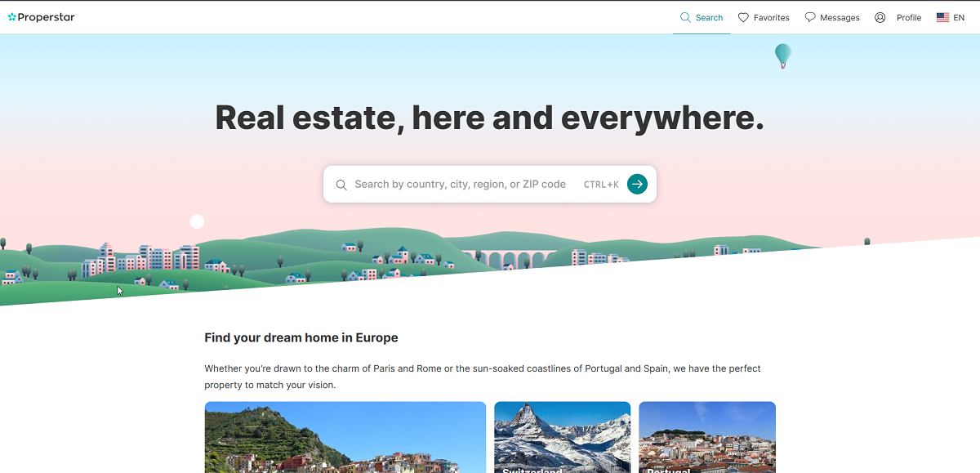
Task: Open the Switzerland mountain photo card
Action: pyautogui.click(x=562, y=437)
